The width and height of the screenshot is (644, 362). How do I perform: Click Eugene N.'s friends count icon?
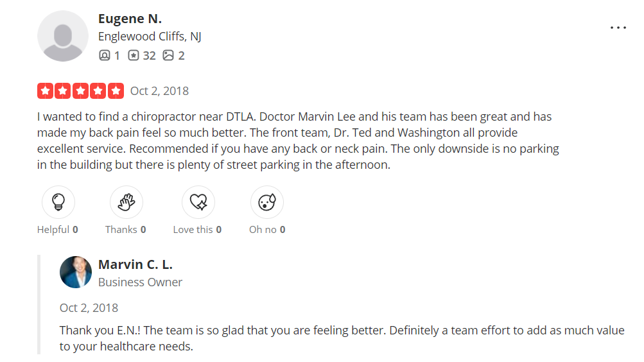pos(105,56)
